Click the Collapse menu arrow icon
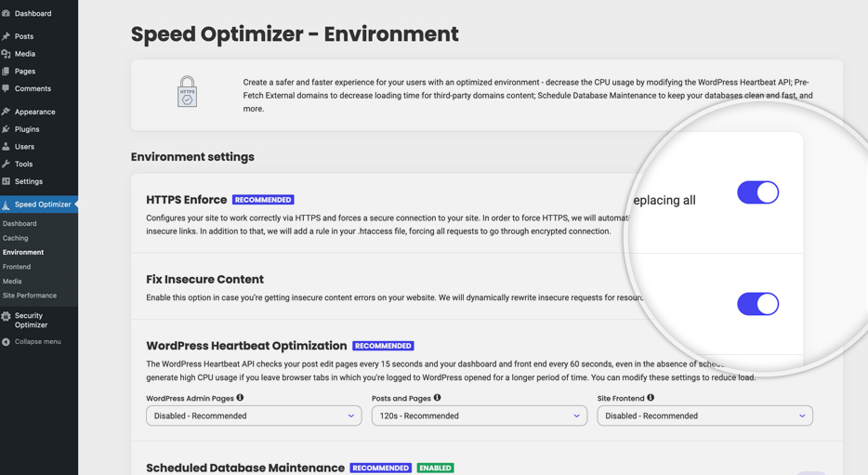The image size is (868, 475). coord(6,342)
